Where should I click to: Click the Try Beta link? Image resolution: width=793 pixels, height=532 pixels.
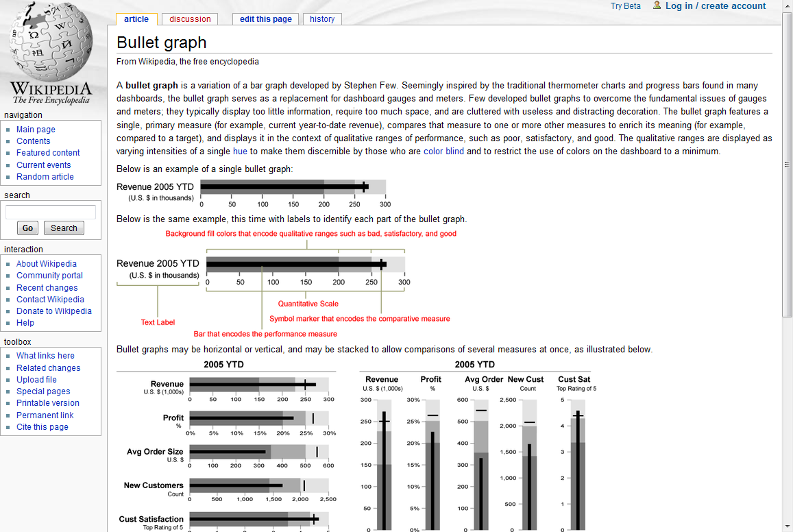point(625,6)
